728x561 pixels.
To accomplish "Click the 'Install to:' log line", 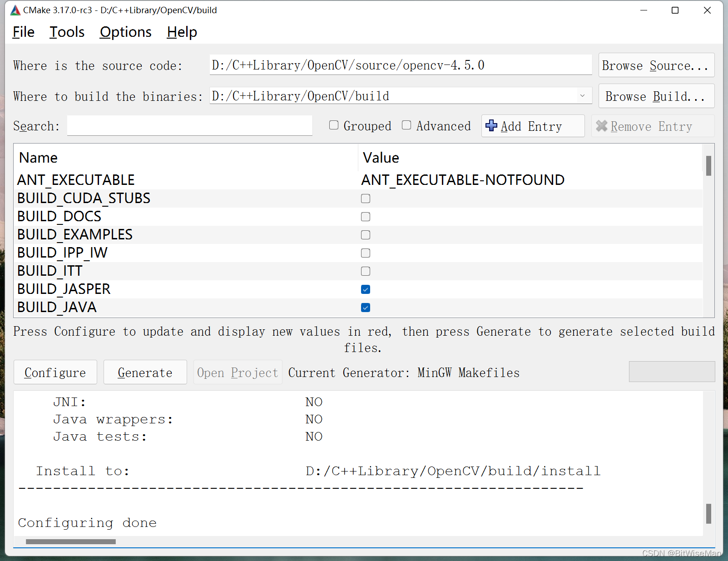I will (318, 471).
